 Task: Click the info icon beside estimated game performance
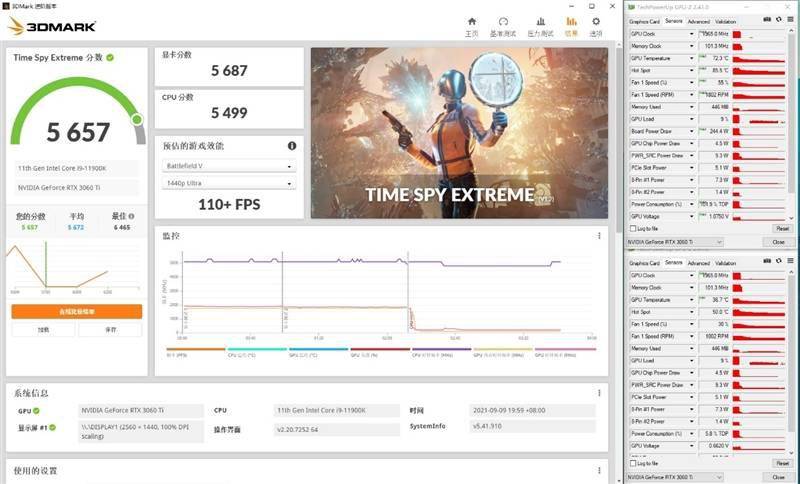pyautogui.click(x=292, y=146)
